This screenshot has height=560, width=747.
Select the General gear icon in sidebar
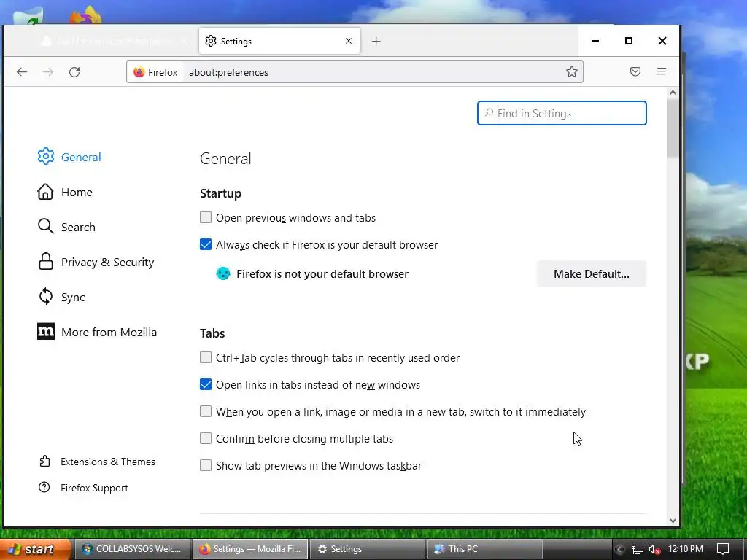(x=46, y=156)
